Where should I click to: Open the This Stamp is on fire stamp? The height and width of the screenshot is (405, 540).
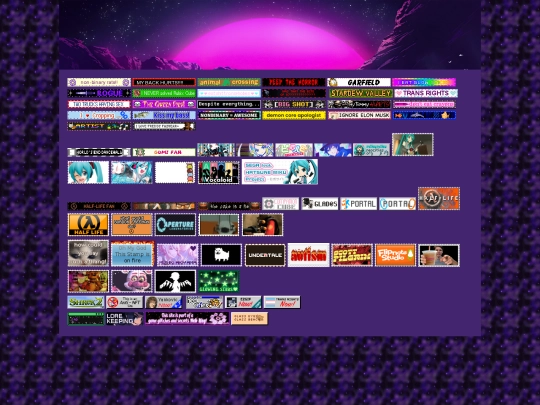(132, 253)
